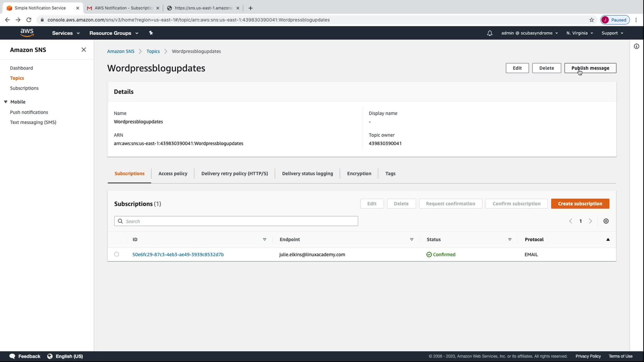The width and height of the screenshot is (644, 362).
Task: Click the paused profile avatar button
Action: tap(615, 20)
